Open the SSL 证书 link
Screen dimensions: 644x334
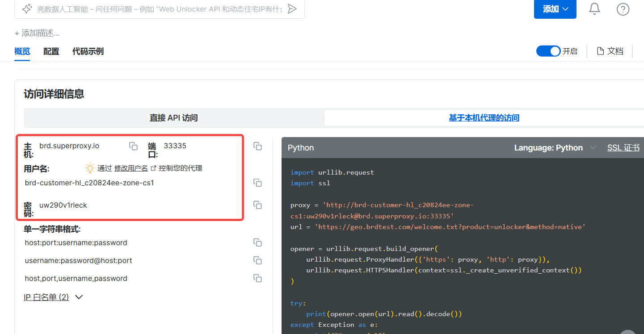(x=623, y=148)
